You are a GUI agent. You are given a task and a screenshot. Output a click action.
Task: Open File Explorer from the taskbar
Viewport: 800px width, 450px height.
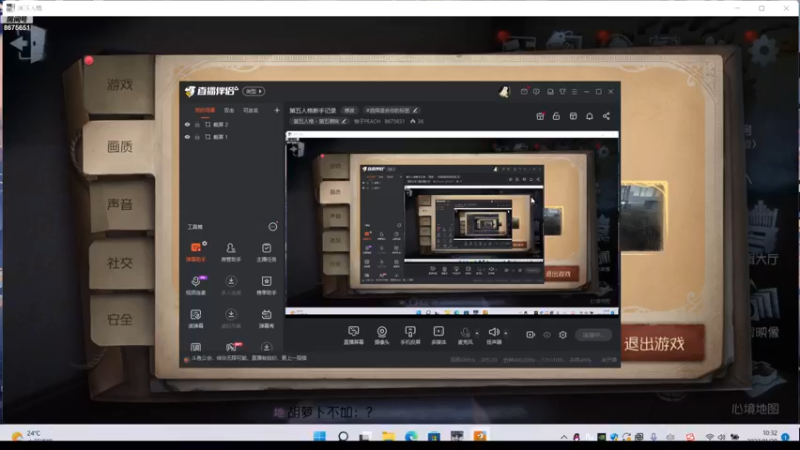(388, 437)
